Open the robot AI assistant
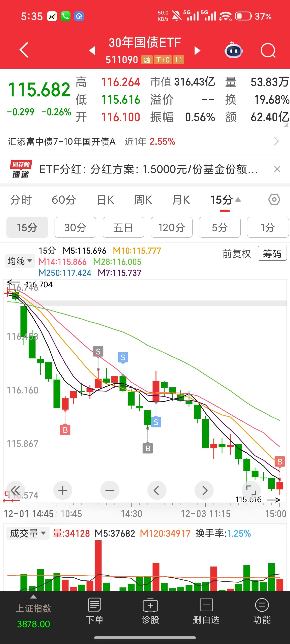The image size is (290, 644). (x=233, y=50)
